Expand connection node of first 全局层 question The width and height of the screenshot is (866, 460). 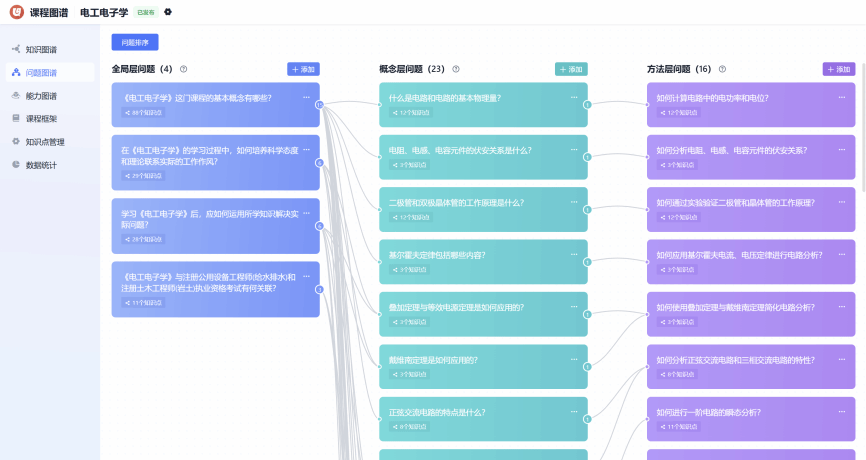(x=319, y=104)
